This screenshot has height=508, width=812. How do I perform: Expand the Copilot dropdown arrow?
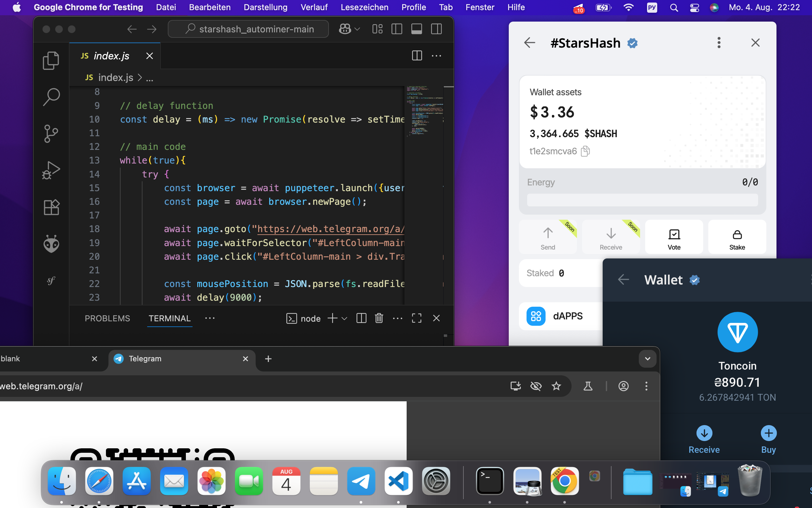coord(357,29)
